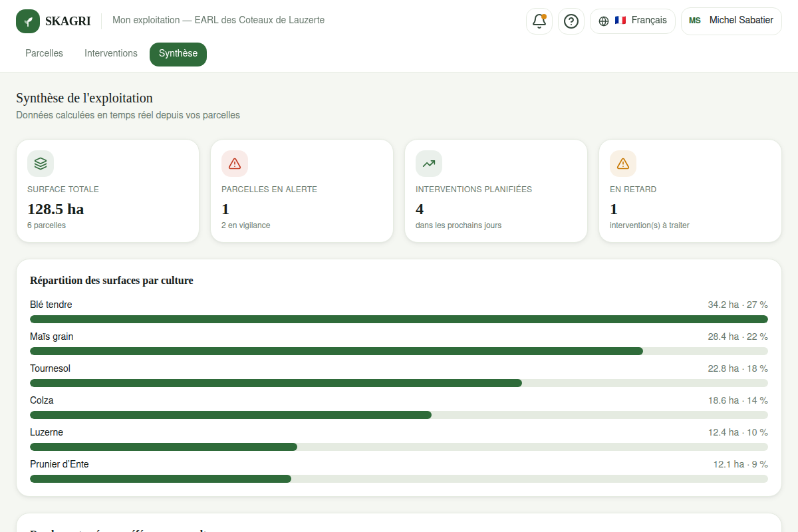Click 'Synthèse de l'exploitation' heading

(x=84, y=98)
